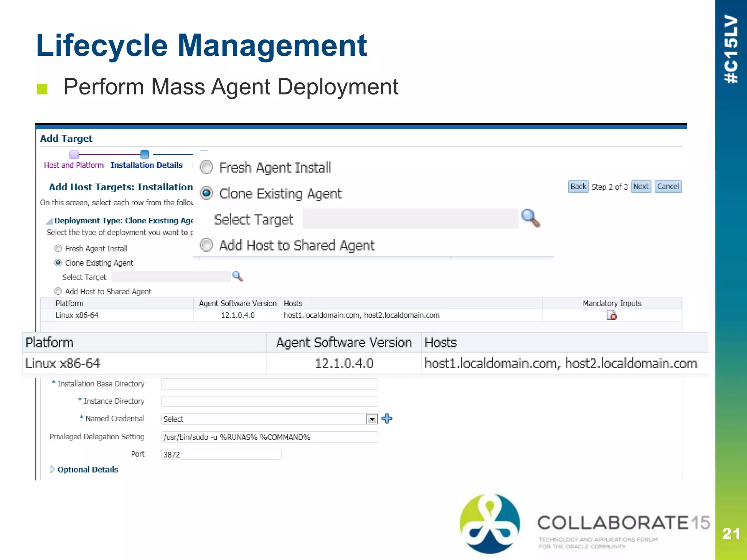Click the Installation Details step marker
Screen dimensions: 747x560
[x=145, y=155]
